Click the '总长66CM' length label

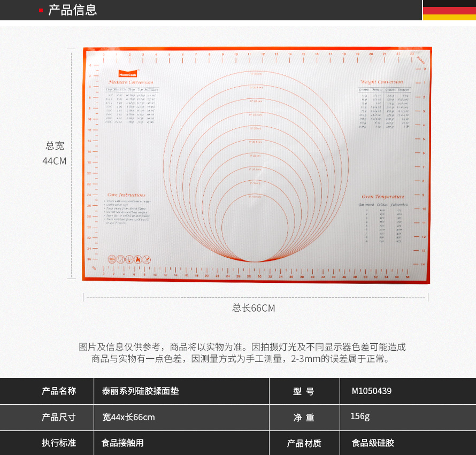point(254,308)
